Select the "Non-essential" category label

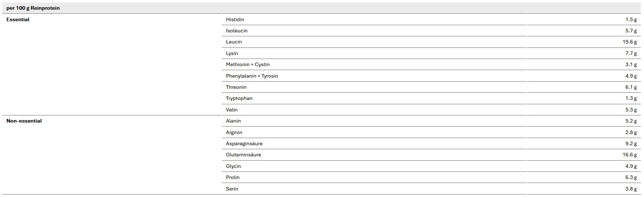coord(24,121)
